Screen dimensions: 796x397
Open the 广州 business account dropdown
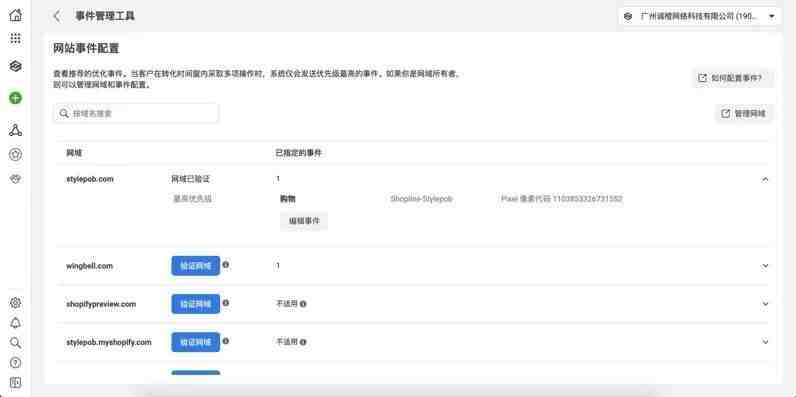pyautogui.click(x=700, y=16)
